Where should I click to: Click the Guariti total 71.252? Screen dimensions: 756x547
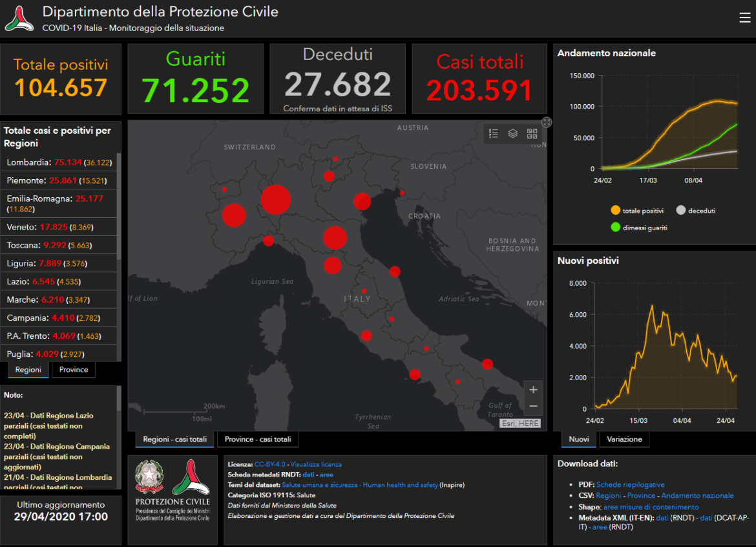(195, 91)
